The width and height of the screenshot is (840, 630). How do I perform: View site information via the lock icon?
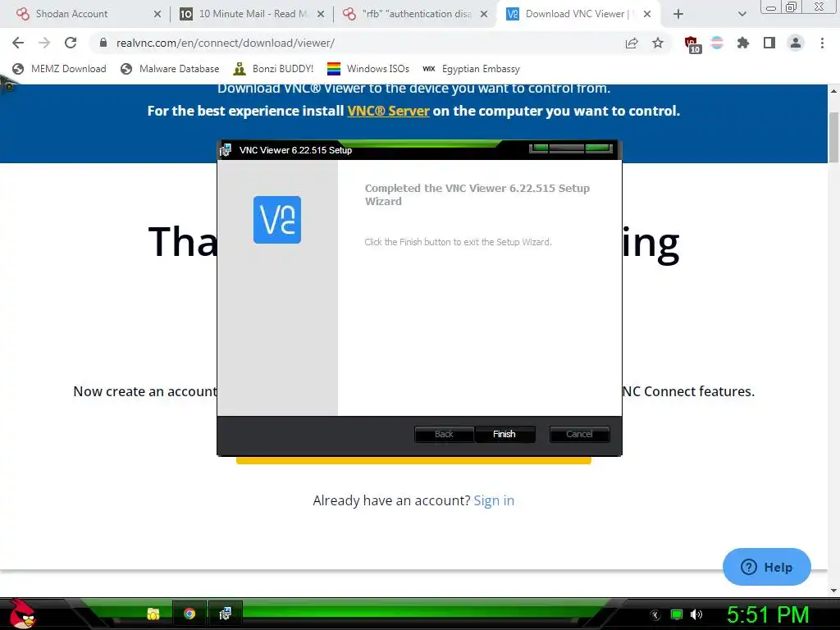103,43
